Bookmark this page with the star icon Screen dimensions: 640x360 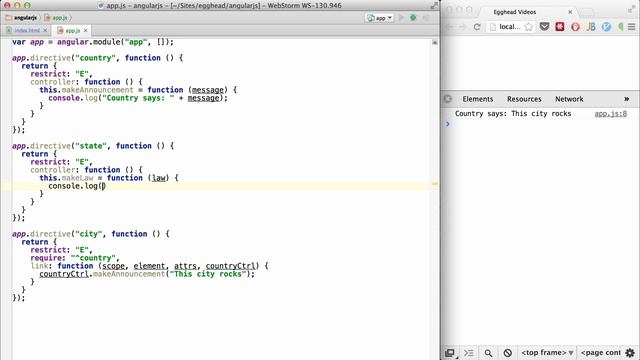(529, 27)
